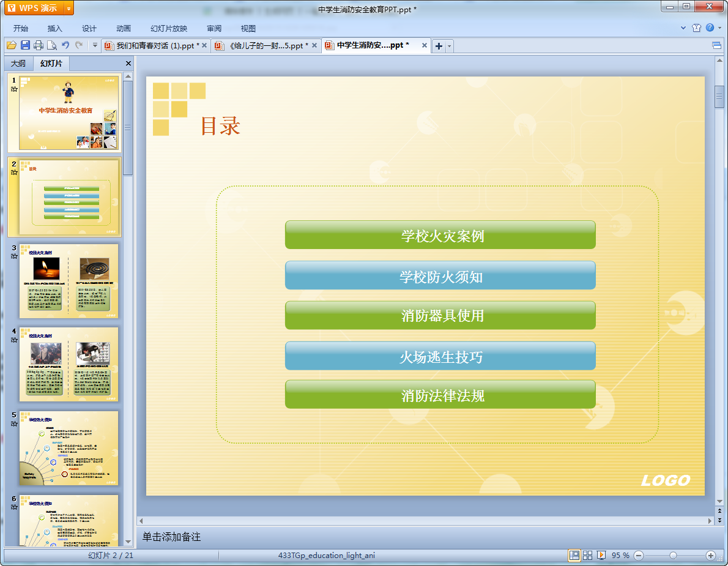Collapse the ribbon using the chevron arrow
Viewport: 728px width, 566px height.
[683, 28]
